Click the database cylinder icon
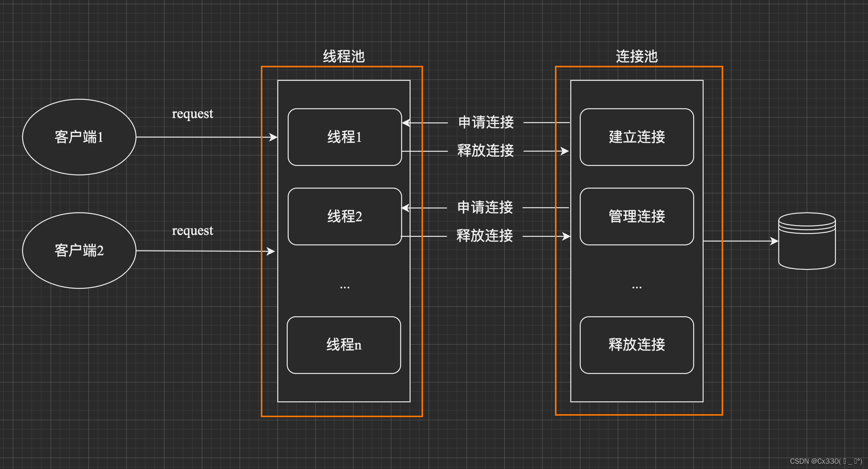The height and width of the screenshot is (469, 868). point(807,241)
